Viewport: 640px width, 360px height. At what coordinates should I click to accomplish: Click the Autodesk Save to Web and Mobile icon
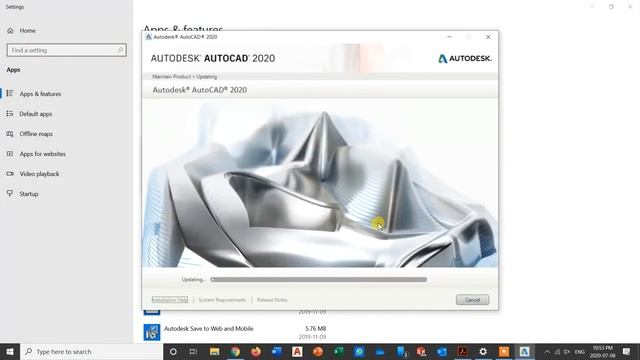coord(152,332)
